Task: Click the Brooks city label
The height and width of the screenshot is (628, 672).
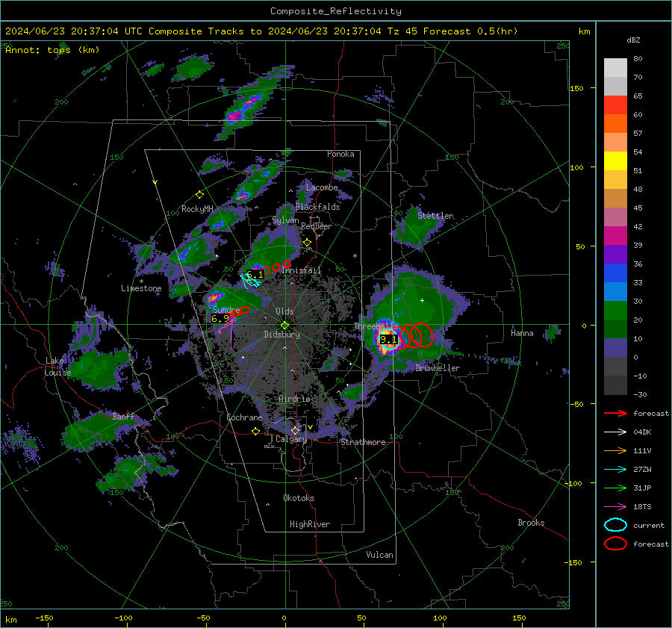Action: [x=531, y=523]
